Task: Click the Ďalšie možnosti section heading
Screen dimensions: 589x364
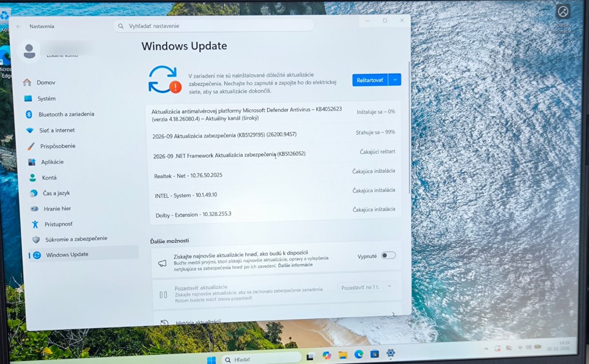Action: (170, 240)
